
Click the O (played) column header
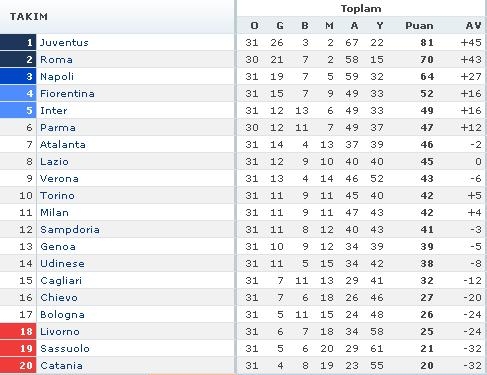(254, 26)
